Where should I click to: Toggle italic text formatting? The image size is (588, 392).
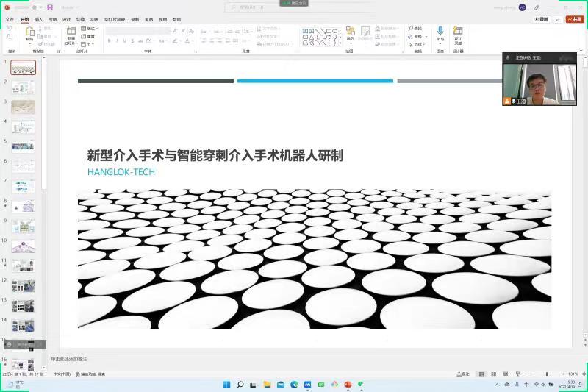point(117,41)
